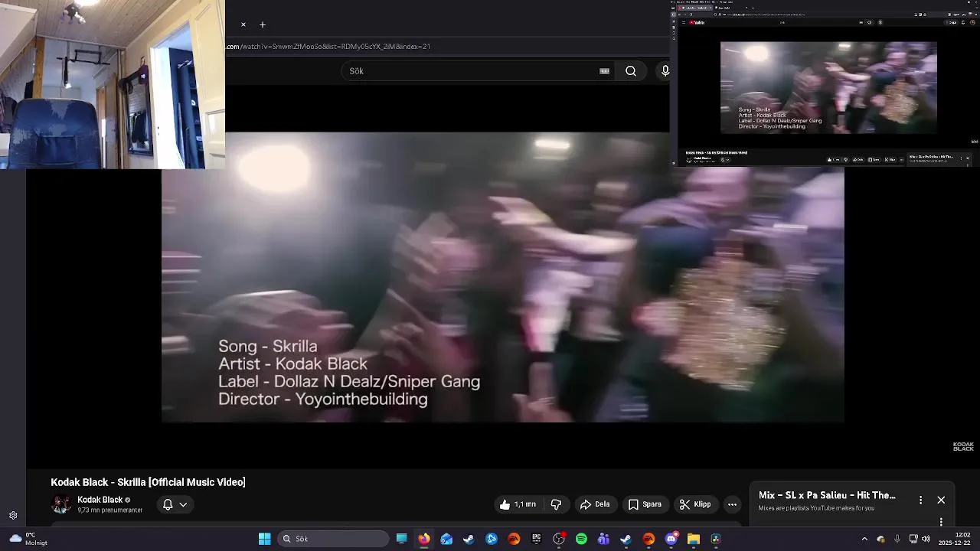Open the Mix playlist three-dot options menu
Viewport: 980px width, 551px height.
pos(920,500)
